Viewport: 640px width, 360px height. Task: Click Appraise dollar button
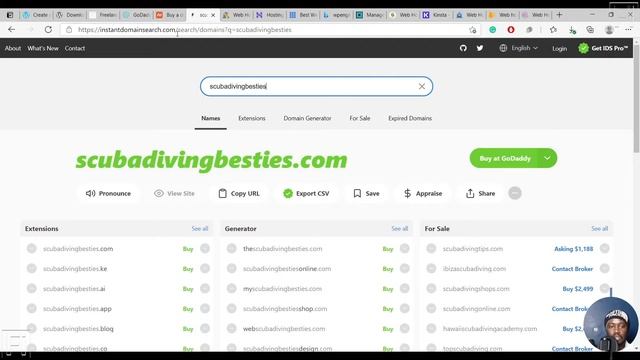(422, 193)
